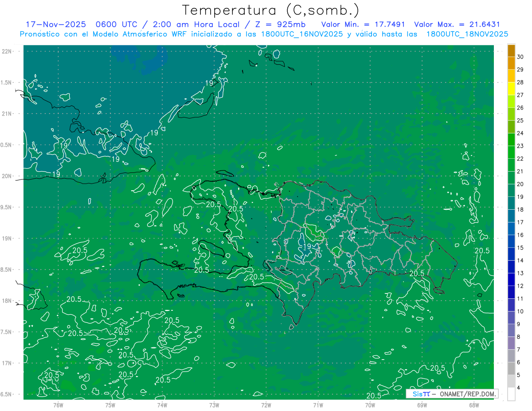
Task: Click the teal legend swatch between 18 and 19
Action: pos(511,204)
